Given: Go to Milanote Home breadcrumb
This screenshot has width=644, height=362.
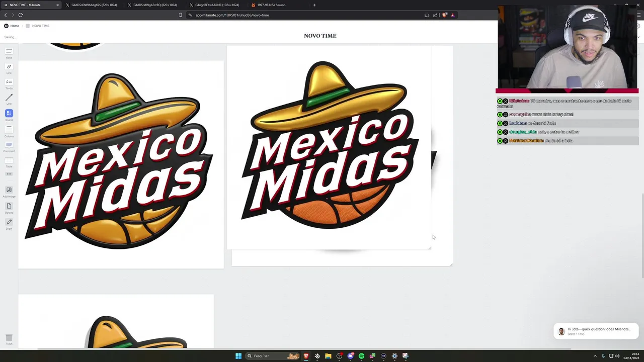Looking at the screenshot, I should point(12,26).
